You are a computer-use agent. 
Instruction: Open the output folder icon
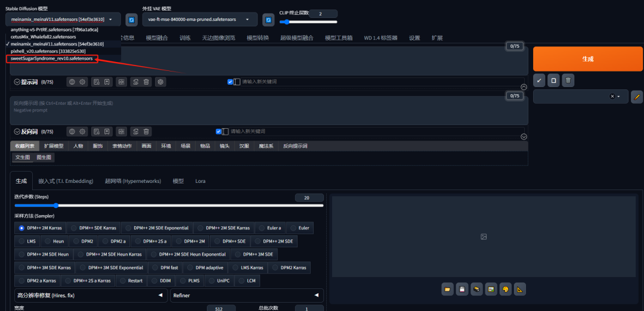447,290
